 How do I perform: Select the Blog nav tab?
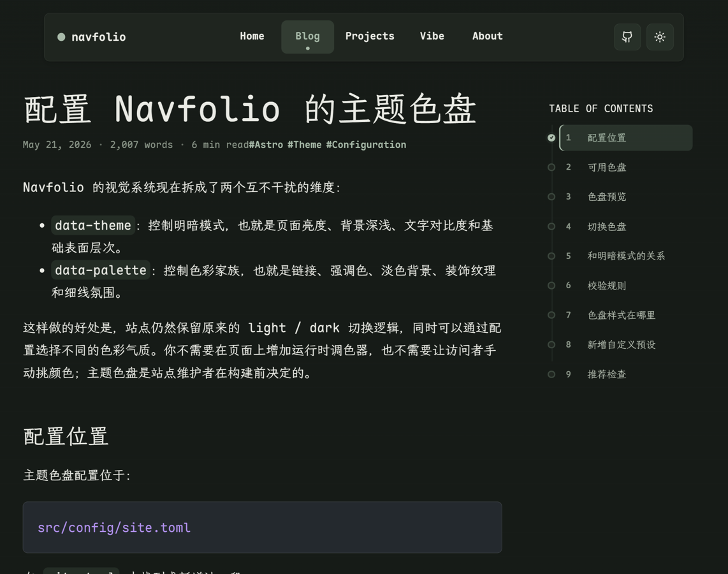click(x=307, y=37)
